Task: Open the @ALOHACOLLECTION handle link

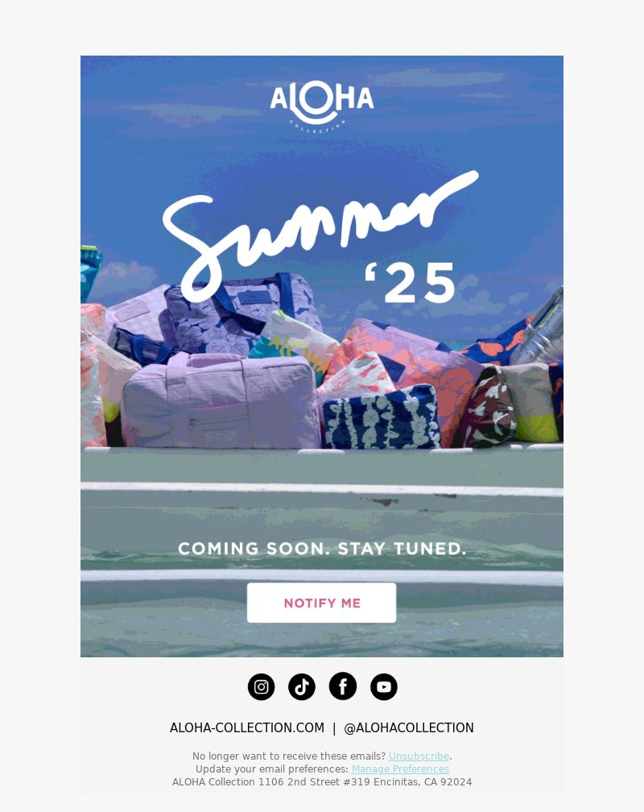Action: (408, 727)
